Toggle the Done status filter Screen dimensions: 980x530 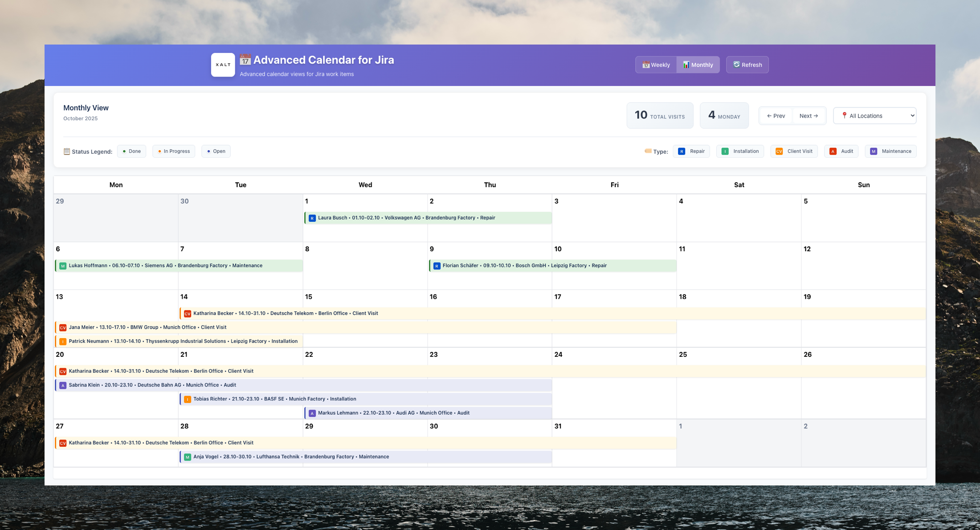point(132,151)
